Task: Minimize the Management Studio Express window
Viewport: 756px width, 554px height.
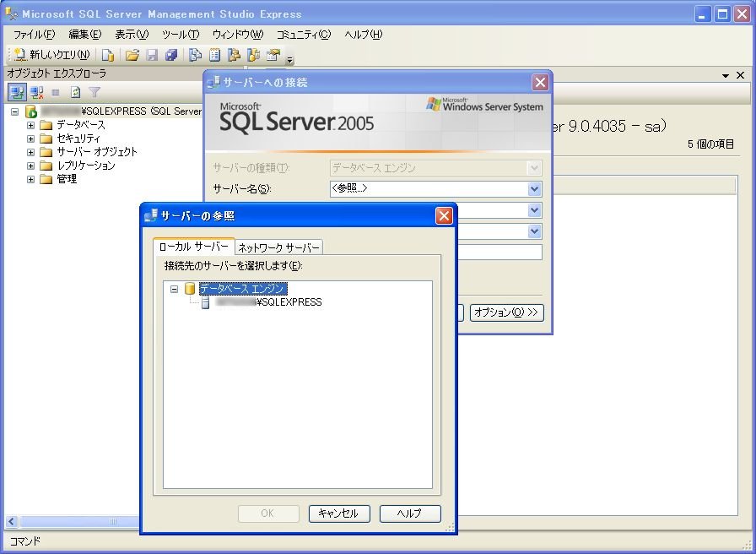Action: [x=703, y=14]
